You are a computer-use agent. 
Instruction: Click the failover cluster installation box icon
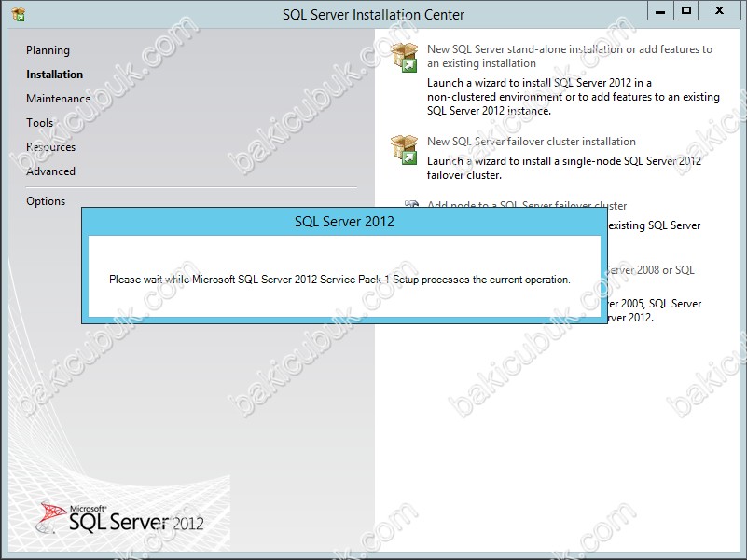coord(405,149)
